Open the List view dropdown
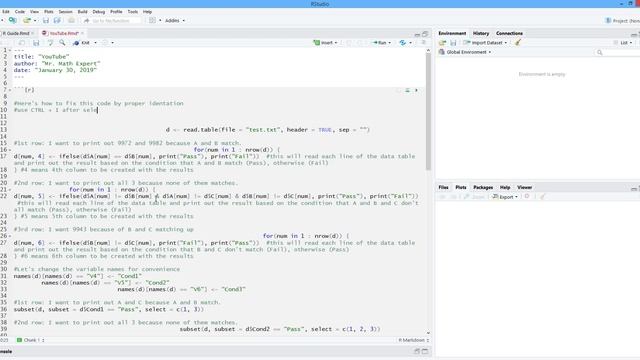 (623, 43)
